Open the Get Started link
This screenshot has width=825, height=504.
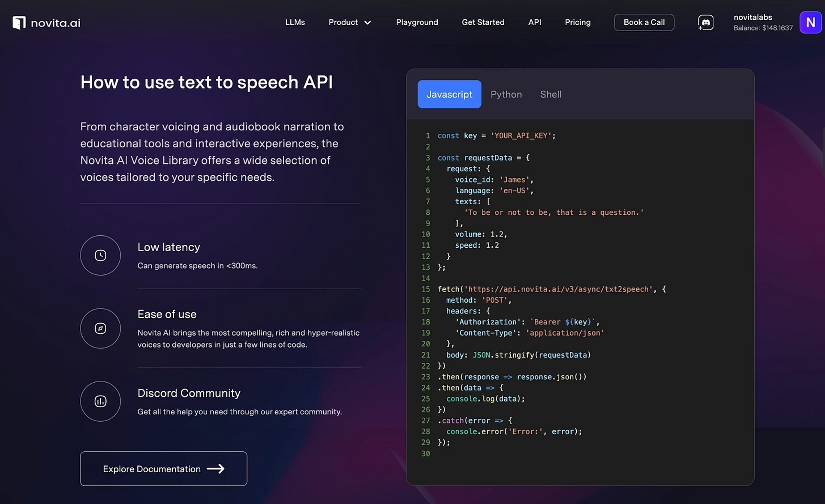pyautogui.click(x=483, y=22)
